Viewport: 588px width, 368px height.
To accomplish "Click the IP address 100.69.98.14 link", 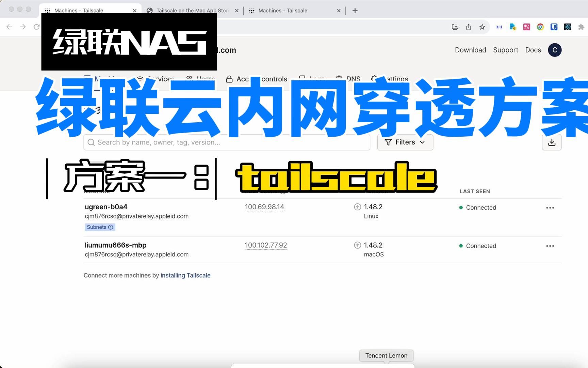I will (x=264, y=206).
